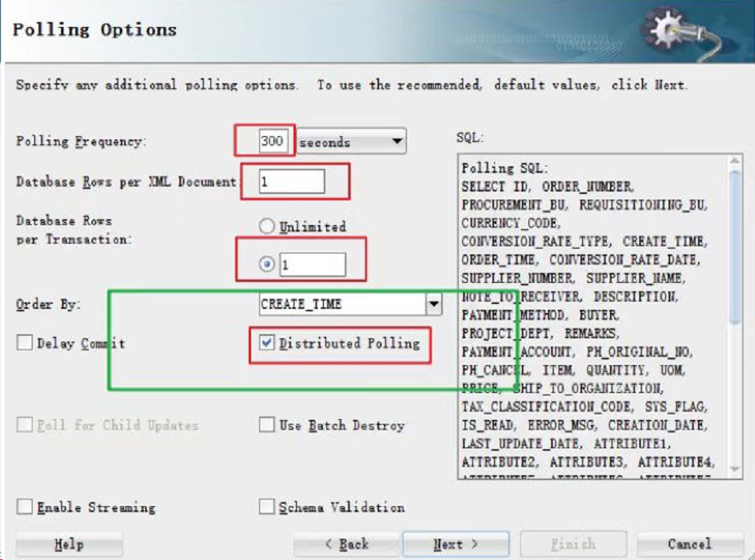
Task: Click the 'Polling SQL:' text line
Action: click(x=504, y=168)
